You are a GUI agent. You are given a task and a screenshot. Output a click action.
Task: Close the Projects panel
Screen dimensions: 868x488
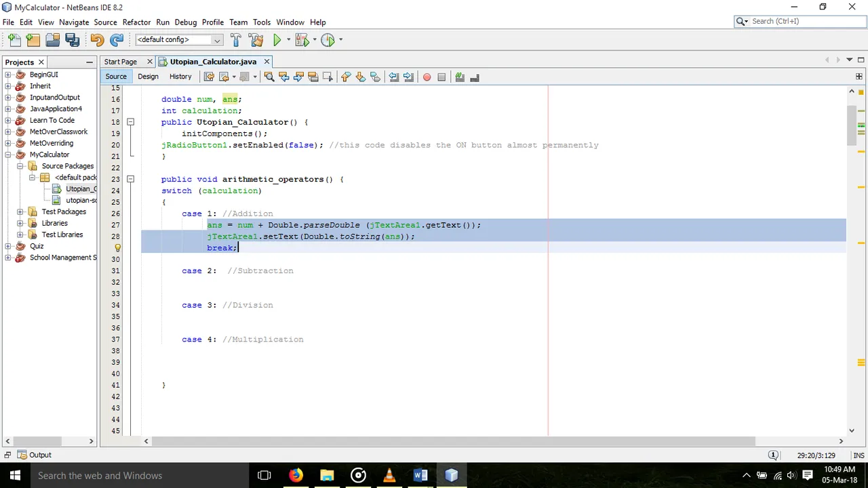[41, 62]
